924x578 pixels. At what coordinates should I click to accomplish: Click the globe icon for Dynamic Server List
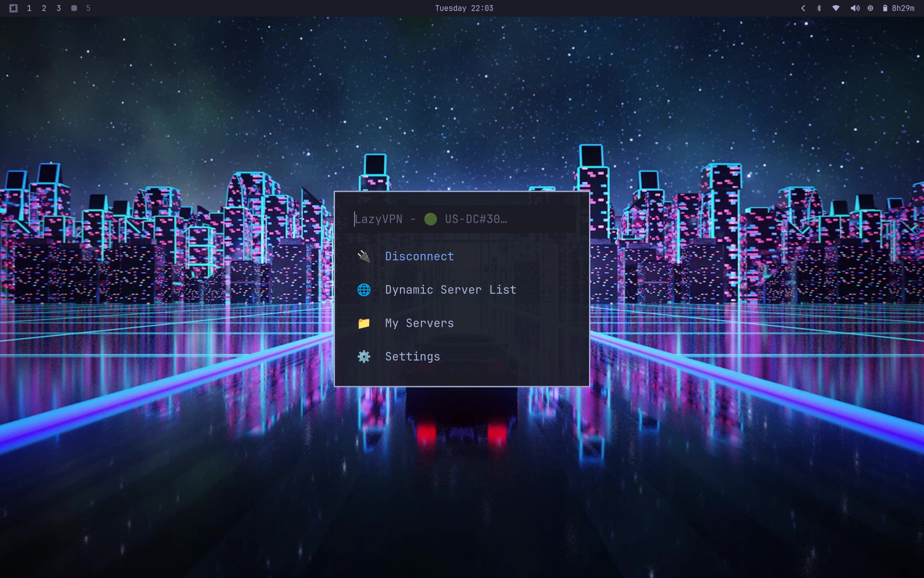[364, 290]
